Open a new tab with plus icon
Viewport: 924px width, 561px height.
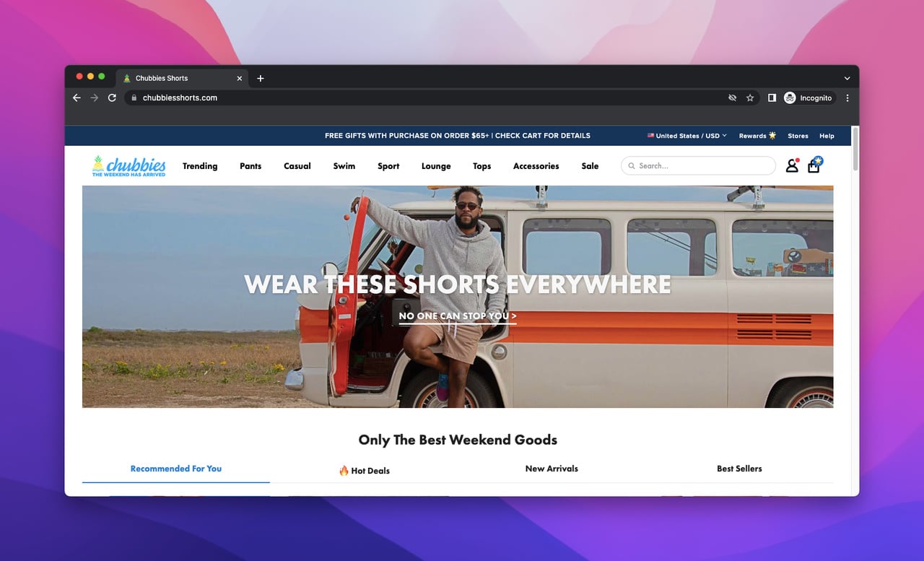click(x=261, y=79)
